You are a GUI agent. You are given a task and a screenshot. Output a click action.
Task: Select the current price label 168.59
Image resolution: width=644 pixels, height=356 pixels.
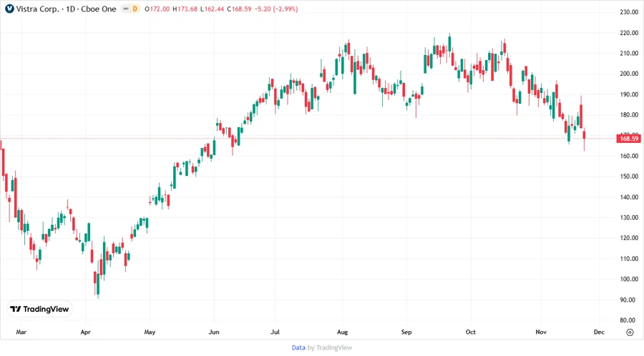click(x=629, y=139)
